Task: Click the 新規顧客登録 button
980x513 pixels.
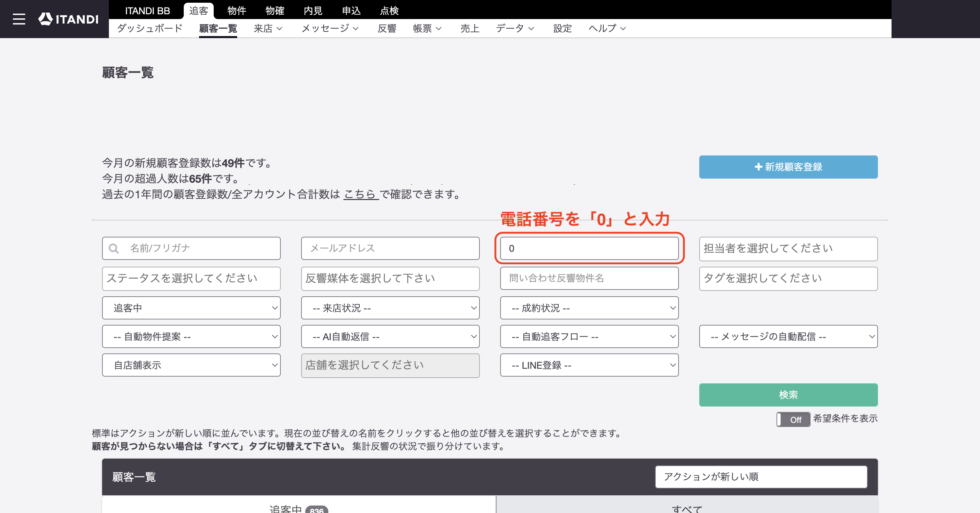Action: [788, 167]
